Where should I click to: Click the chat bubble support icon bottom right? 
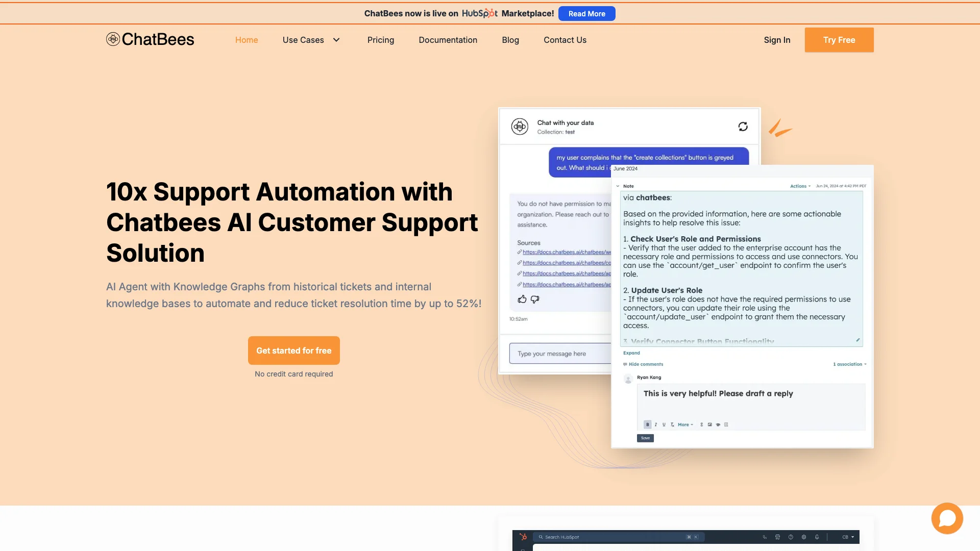[x=946, y=518]
